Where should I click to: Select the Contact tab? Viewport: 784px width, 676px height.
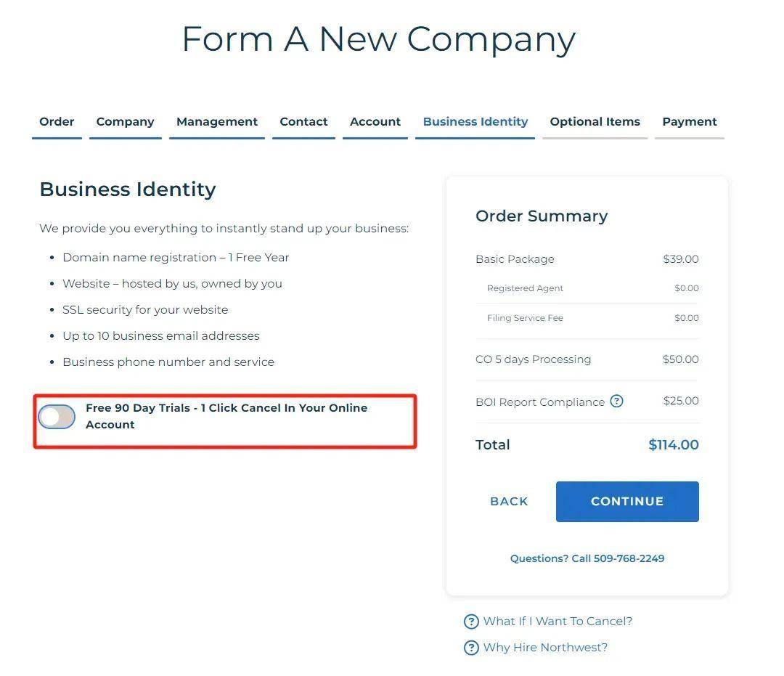point(303,121)
